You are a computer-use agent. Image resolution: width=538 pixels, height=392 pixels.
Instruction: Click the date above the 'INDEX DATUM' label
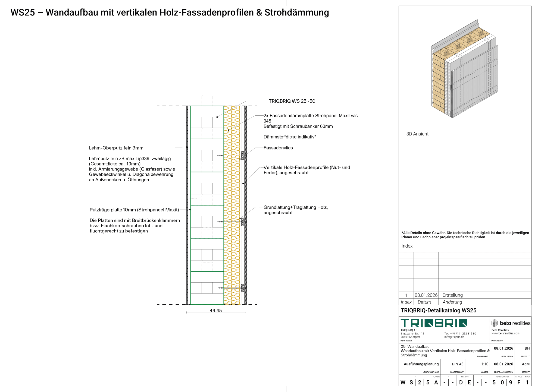pyautogui.click(x=503, y=348)
